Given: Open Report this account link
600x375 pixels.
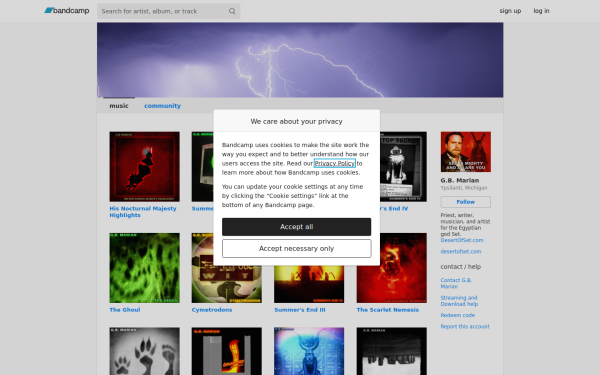Looking at the screenshot, I should click(465, 326).
